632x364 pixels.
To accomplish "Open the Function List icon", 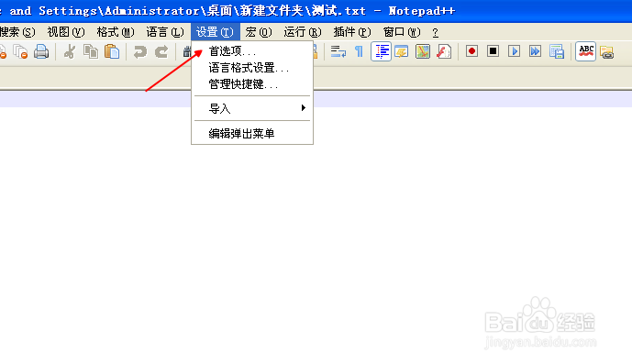I will 443,51.
